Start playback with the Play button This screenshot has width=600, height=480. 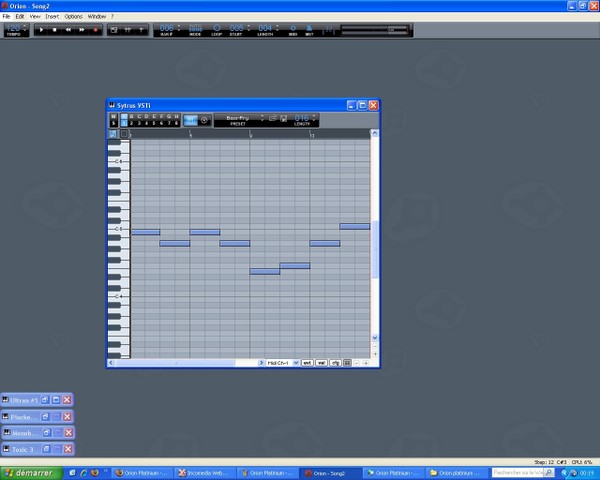coord(41,29)
